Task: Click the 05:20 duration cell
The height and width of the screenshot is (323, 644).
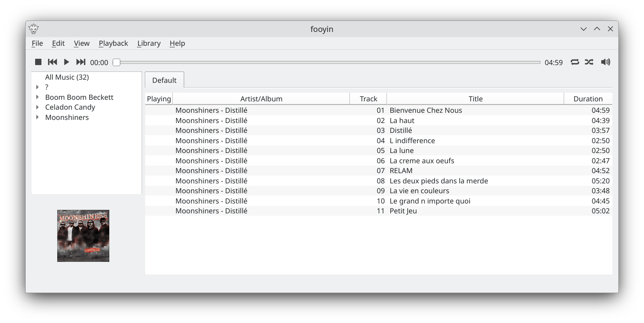Action: click(600, 181)
